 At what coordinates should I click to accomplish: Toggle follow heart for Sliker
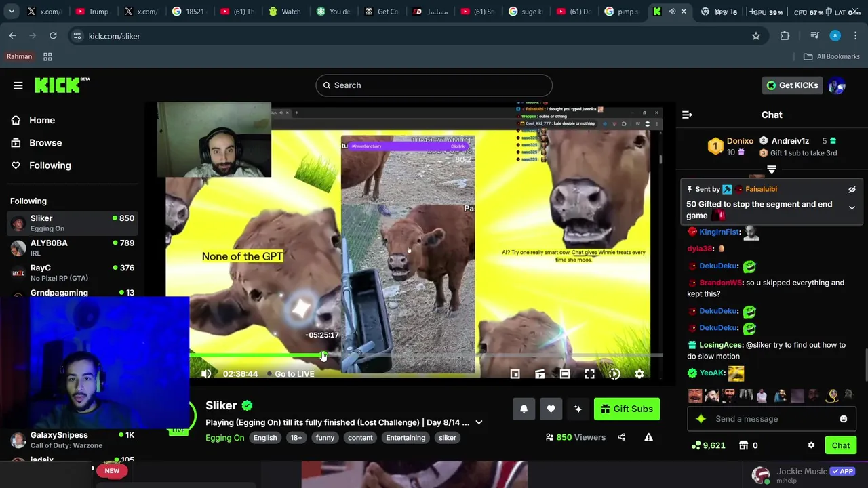(551, 409)
